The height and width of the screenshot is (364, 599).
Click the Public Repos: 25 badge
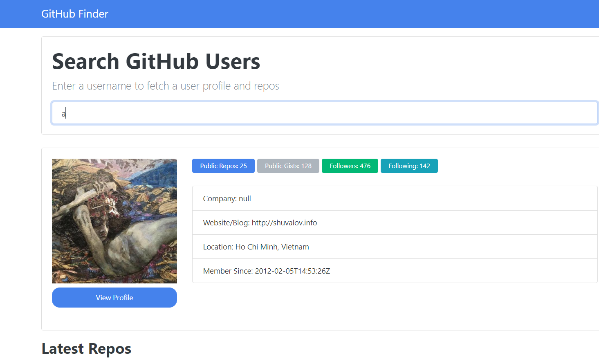click(x=223, y=166)
